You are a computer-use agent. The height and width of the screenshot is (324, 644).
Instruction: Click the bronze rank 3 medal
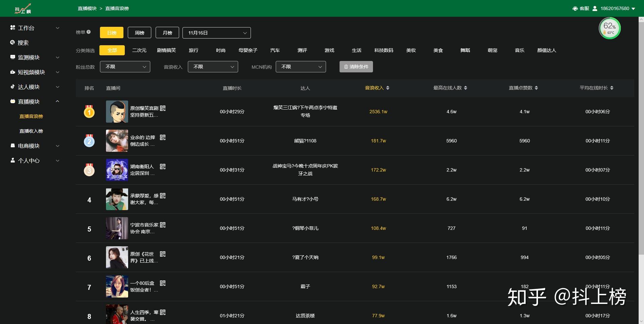click(x=89, y=170)
